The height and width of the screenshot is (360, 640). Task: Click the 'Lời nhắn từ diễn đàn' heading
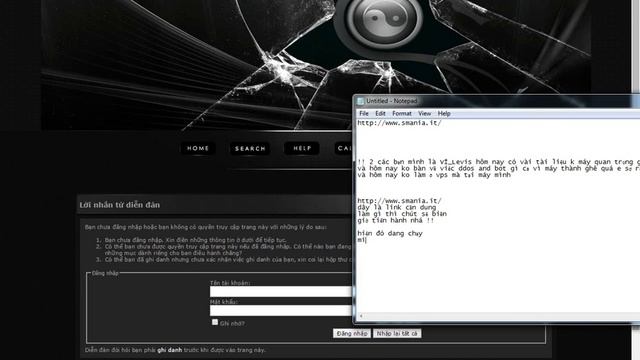120,205
